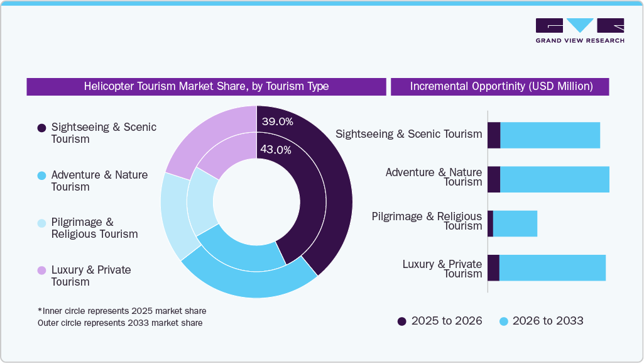The height and width of the screenshot is (363, 644).
Task: Click the 2026 to 2033 legend text
Action: tap(548, 321)
